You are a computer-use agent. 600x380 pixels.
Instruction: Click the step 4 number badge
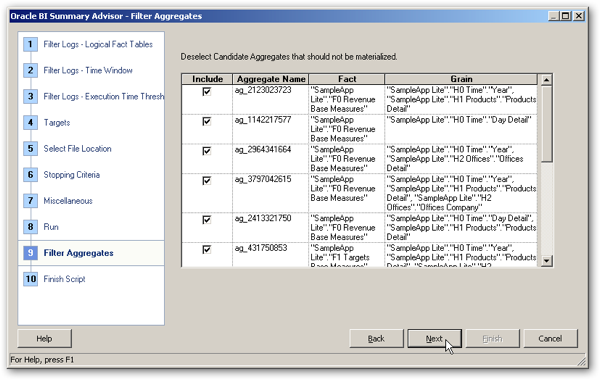click(x=31, y=122)
